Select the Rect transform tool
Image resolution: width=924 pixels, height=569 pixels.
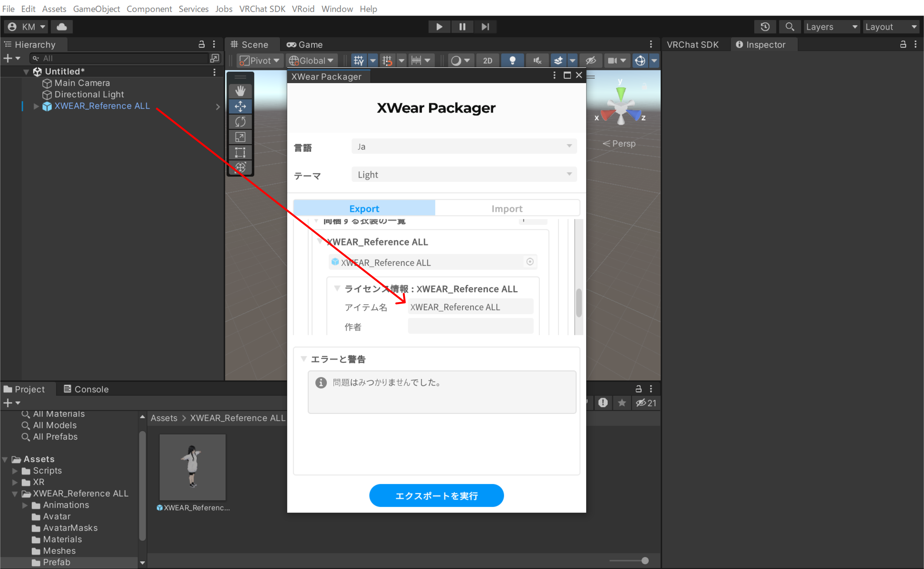240,152
